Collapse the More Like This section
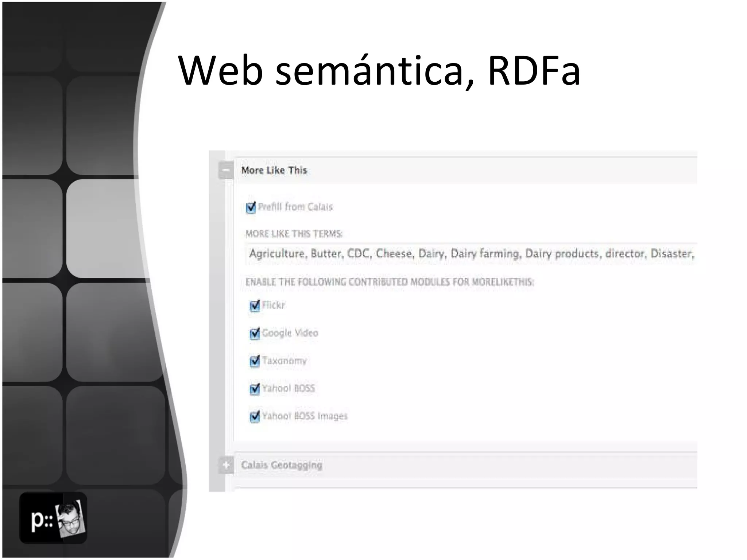This screenshot has height=560, width=747. tap(226, 170)
